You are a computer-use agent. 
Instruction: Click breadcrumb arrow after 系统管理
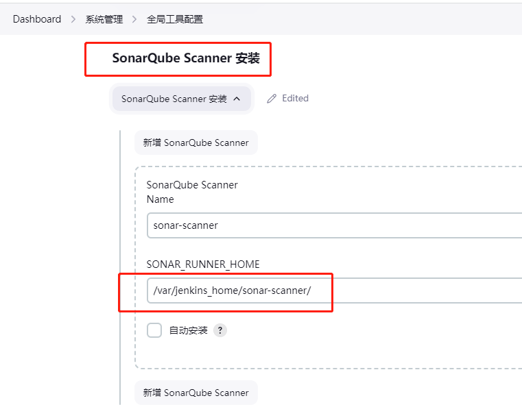134,19
